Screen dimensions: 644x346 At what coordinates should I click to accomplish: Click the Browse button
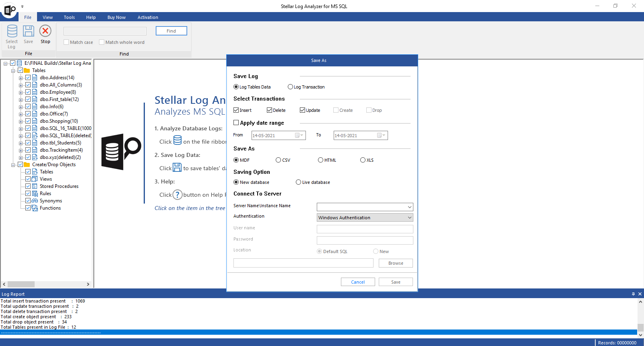(x=396, y=263)
